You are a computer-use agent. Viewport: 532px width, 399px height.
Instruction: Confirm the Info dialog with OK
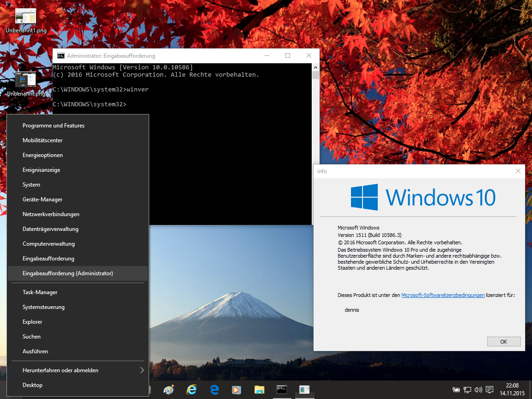[503, 342]
